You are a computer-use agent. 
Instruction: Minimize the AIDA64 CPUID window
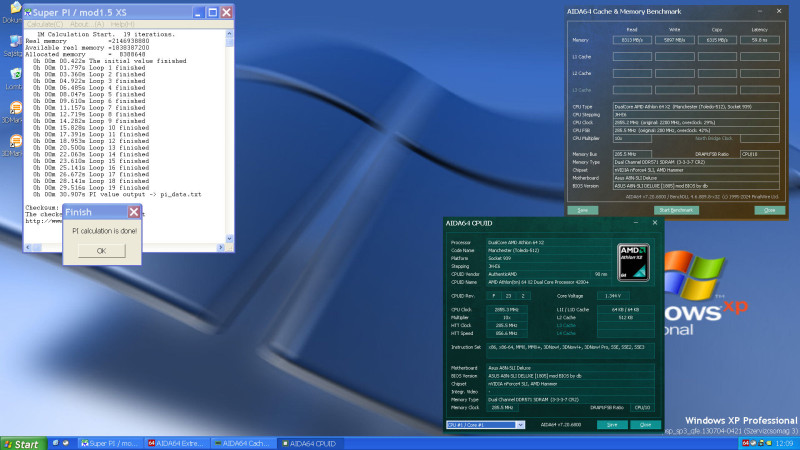pyautogui.click(x=636, y=223)
